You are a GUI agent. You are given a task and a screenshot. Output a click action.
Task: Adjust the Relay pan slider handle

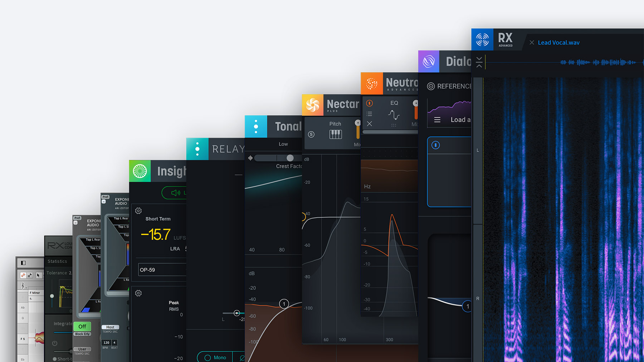click(236, 313)
